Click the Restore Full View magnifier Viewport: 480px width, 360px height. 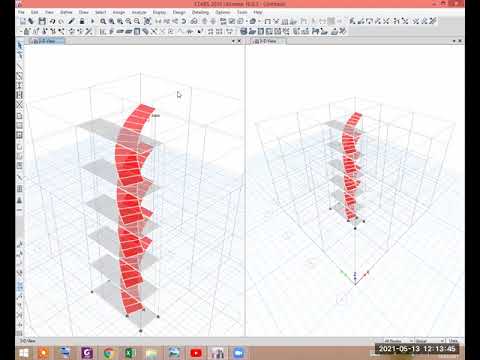pos(112,21)
